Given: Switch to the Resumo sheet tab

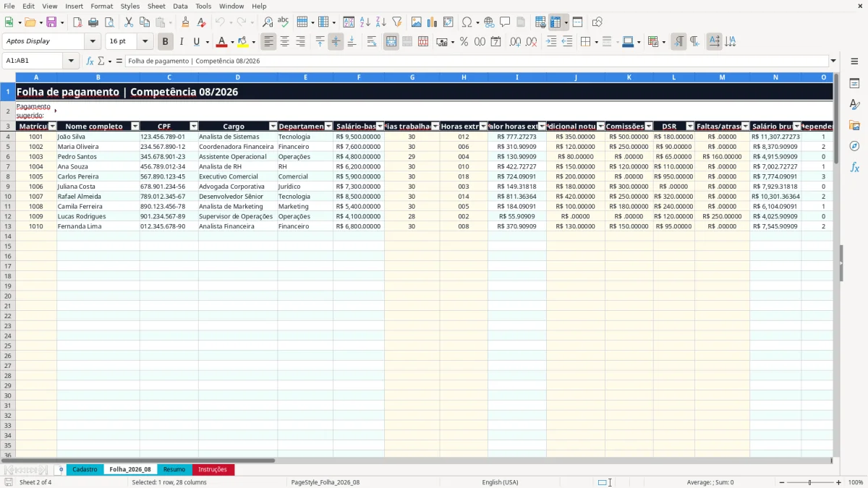Looking at the screenshot, I should (174, 469).
